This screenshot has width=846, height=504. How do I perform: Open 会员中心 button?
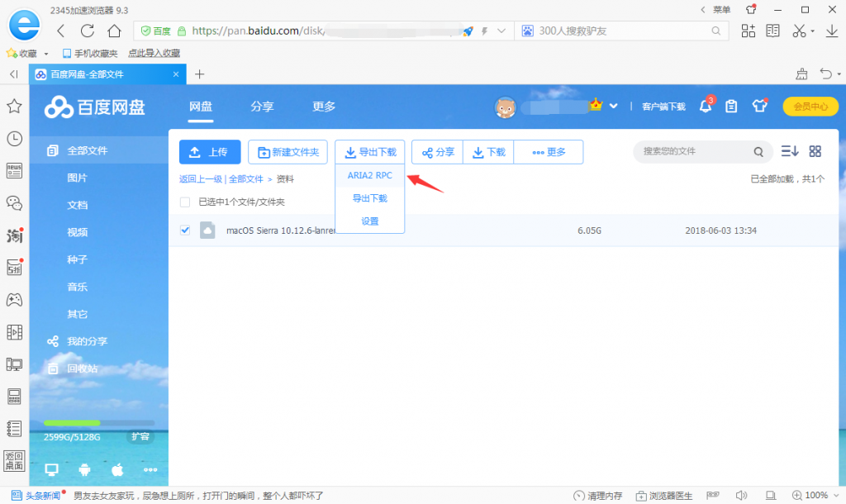tap(810, 107)
